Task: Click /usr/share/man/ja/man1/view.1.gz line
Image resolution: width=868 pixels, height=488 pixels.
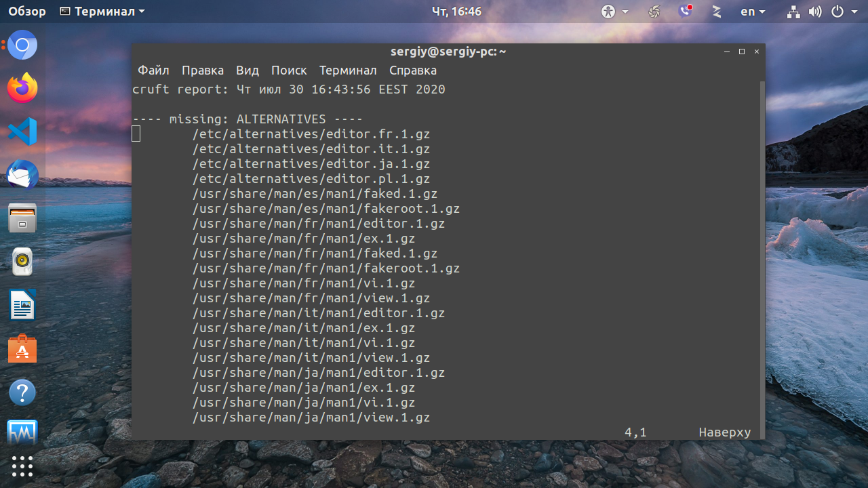Action: (311, 418)
